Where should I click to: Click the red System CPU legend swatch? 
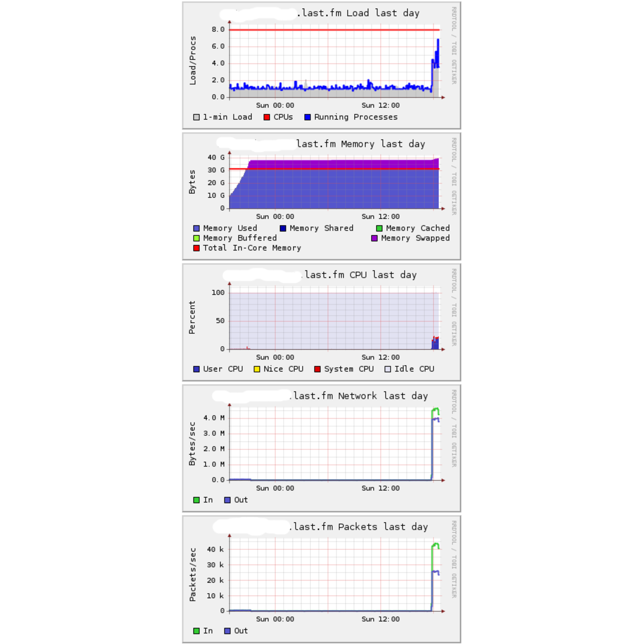point(317,369)
